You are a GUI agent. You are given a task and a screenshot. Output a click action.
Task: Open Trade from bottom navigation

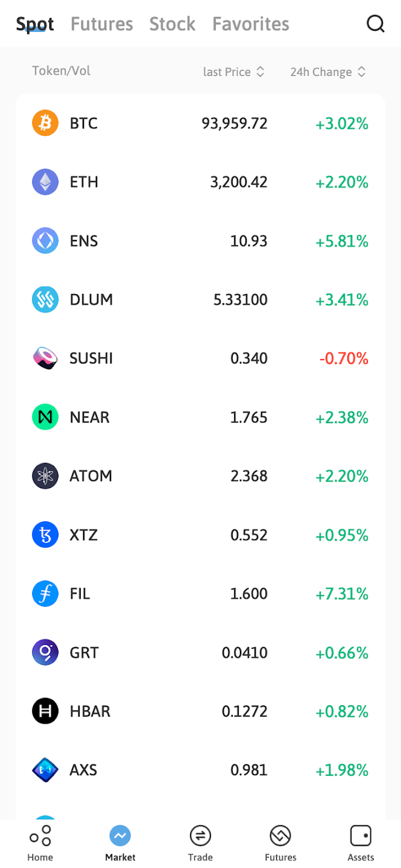click(x=200, y=843)
